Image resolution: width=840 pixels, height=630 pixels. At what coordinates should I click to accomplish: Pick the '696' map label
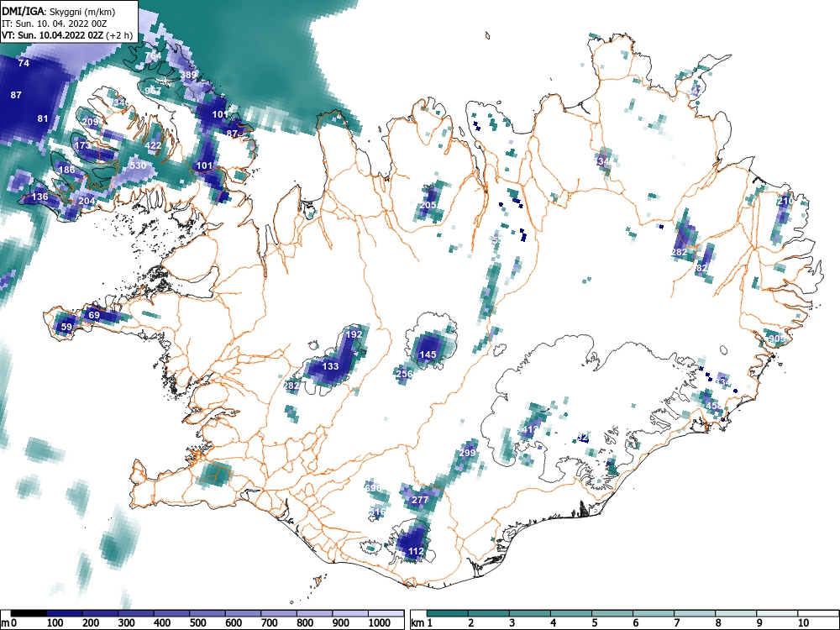(x=373, y=488)
